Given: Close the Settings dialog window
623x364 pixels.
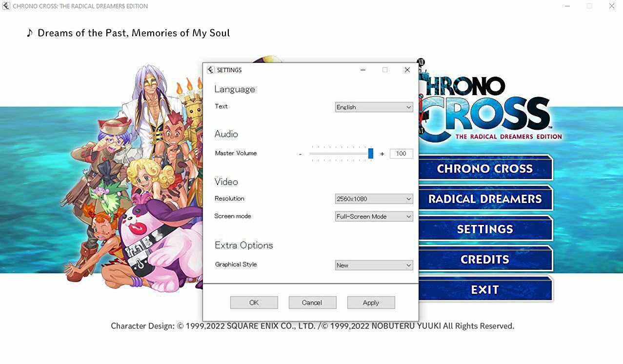Looking at the screenshot, I should tap(407, 70).
